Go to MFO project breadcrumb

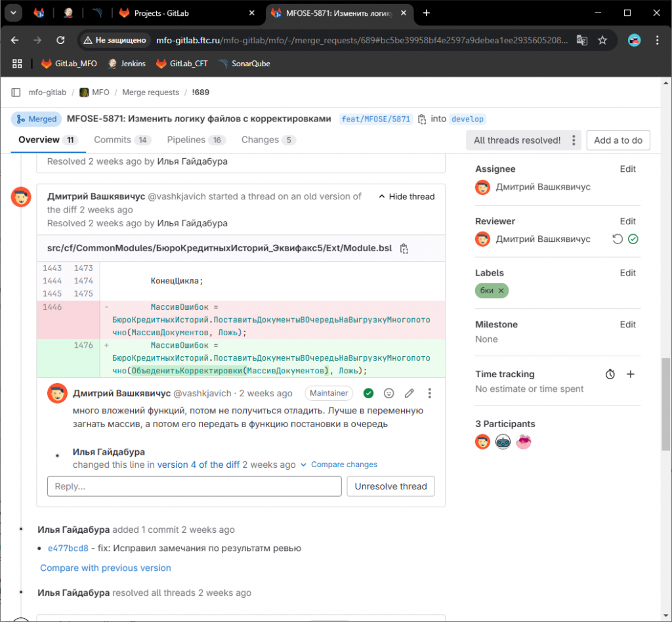pos(94,92)
